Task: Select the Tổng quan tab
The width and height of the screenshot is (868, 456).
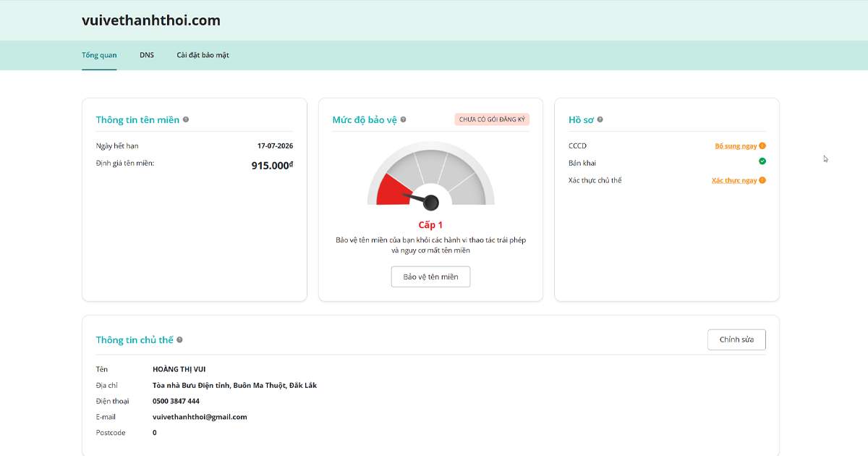Action: tap(99, 55)
